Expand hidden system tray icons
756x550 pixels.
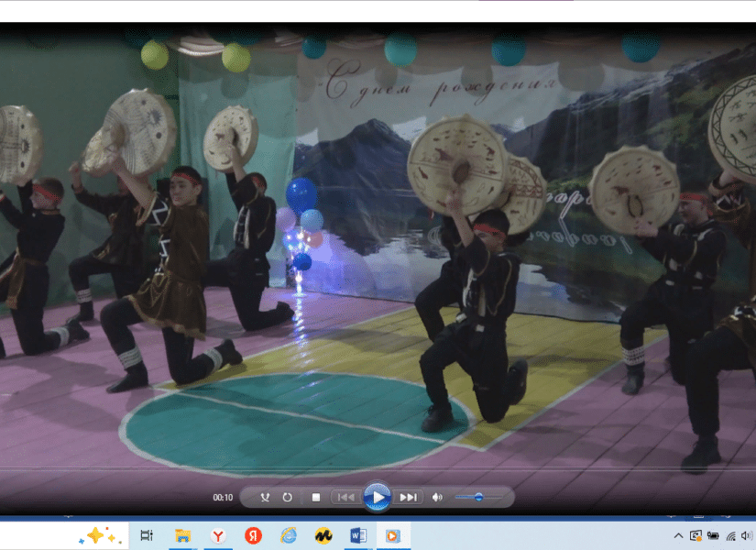pyautogui.click(x=679, y=535)
